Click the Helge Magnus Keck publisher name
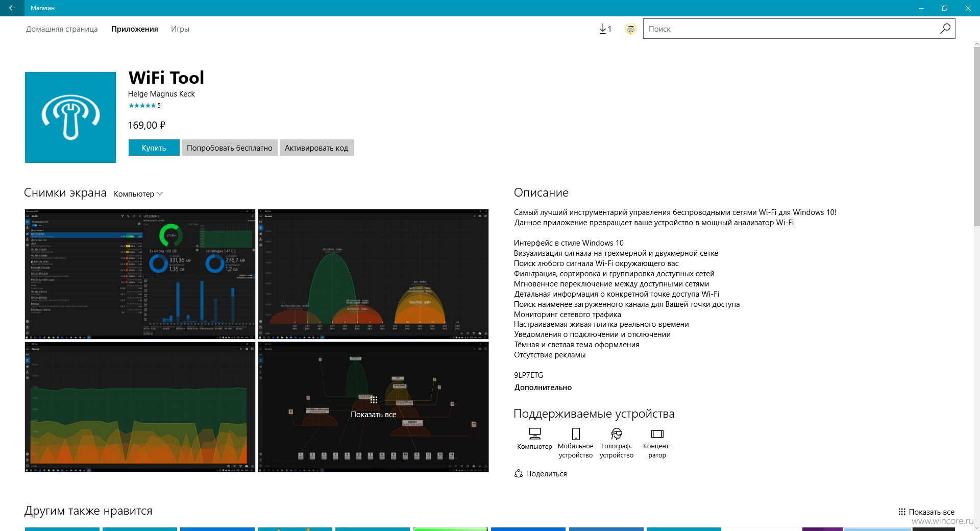Viewport: 980px width, 531px height. pyautogui.click(x=161, y=94)
